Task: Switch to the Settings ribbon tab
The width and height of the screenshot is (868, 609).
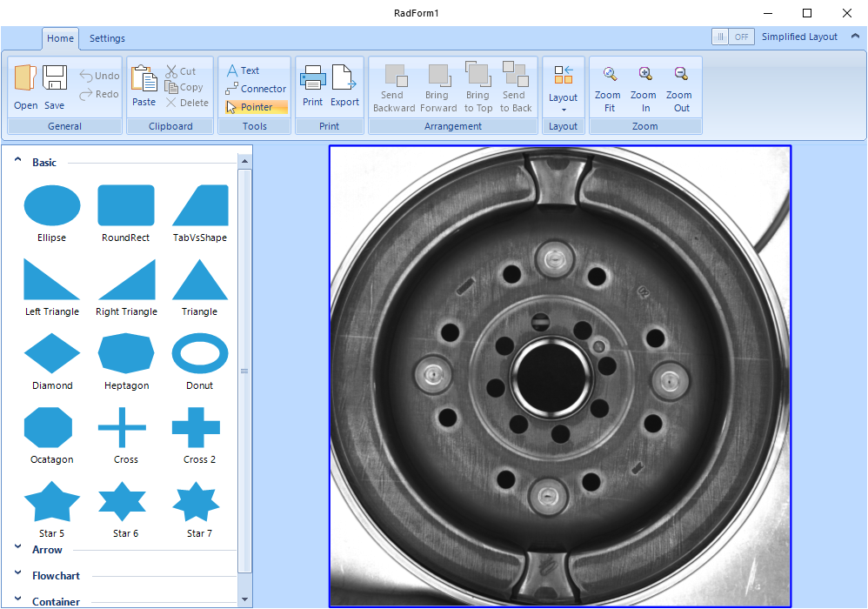Action: (x=107, y=38)
